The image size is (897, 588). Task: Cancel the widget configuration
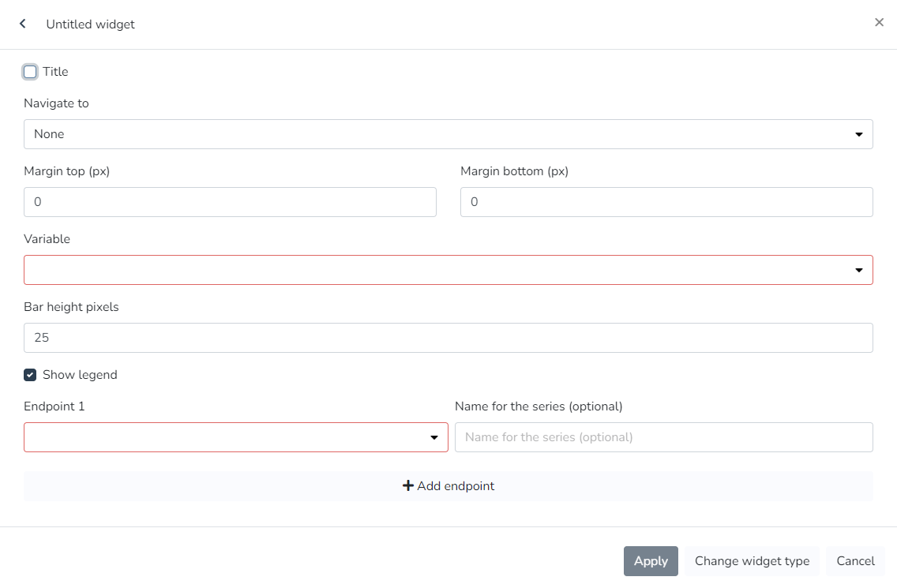(x=855, y=561)
